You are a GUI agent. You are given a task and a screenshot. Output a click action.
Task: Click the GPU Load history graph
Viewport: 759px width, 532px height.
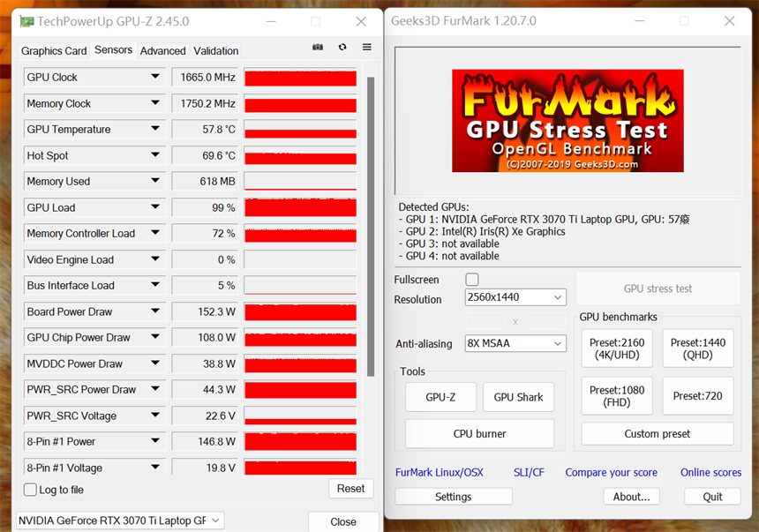[x=301, y=207]
